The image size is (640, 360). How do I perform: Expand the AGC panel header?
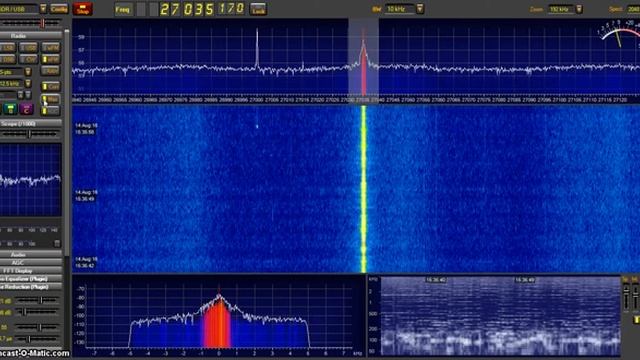[x=31, y=263]
